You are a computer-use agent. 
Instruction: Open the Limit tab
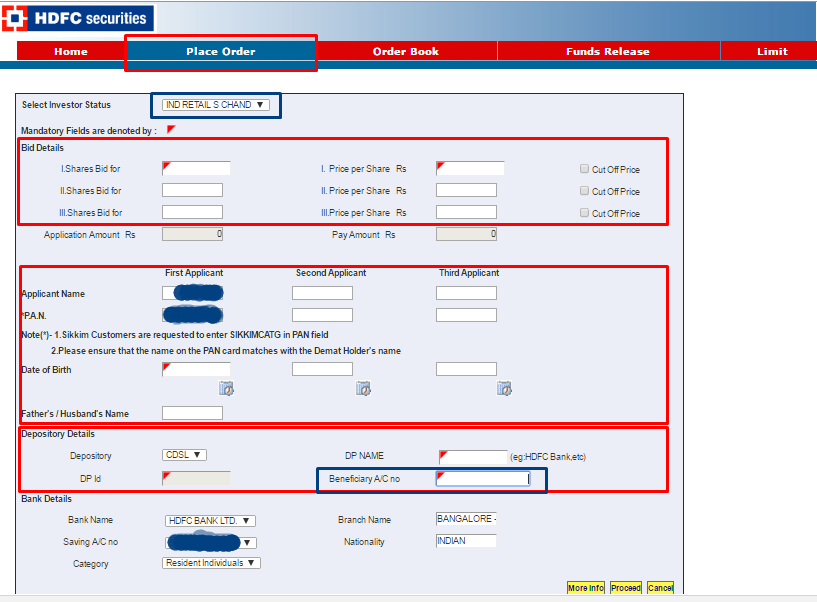[x=771, y=51]
